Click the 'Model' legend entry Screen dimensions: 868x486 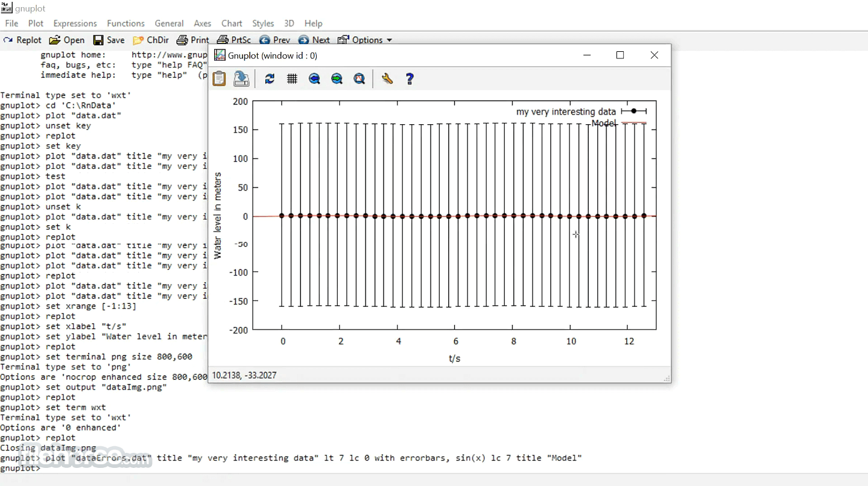click(604, 123)
